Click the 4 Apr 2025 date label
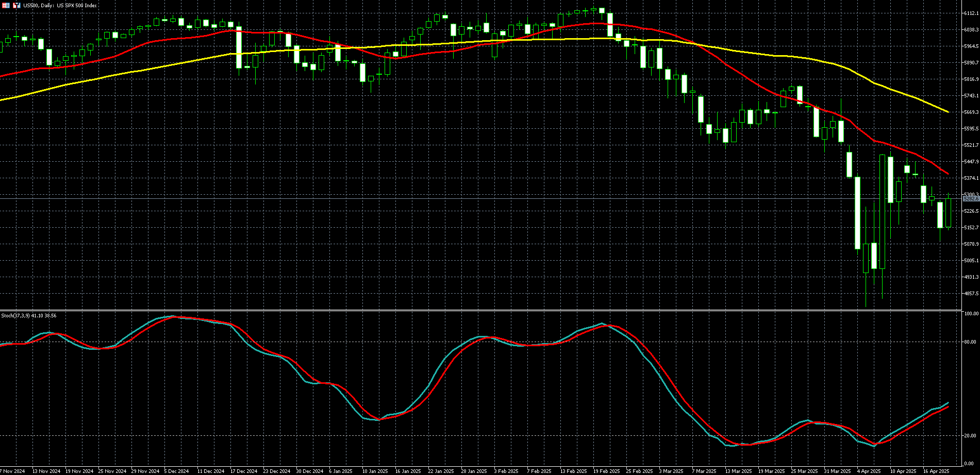Screen dimensions: 980x475 869,471
